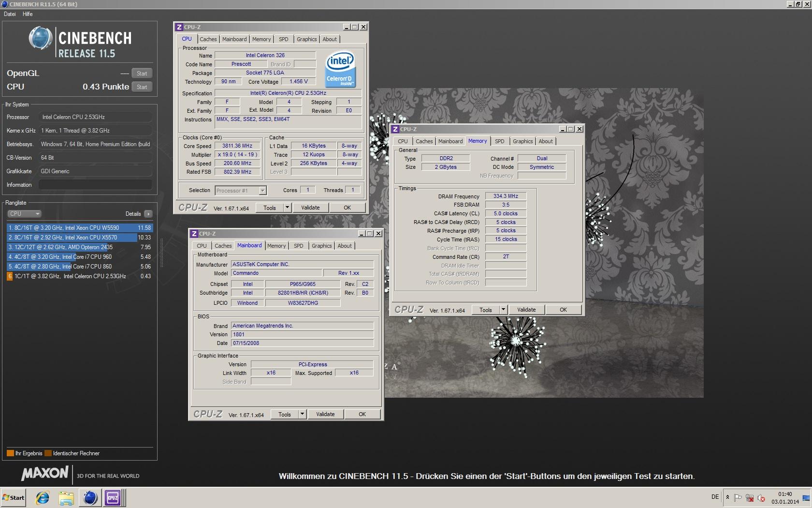The height and width of the screenshot is (508, 812).
Task: Select Xeon W5590 ranking row
Action: coord(80,228)
